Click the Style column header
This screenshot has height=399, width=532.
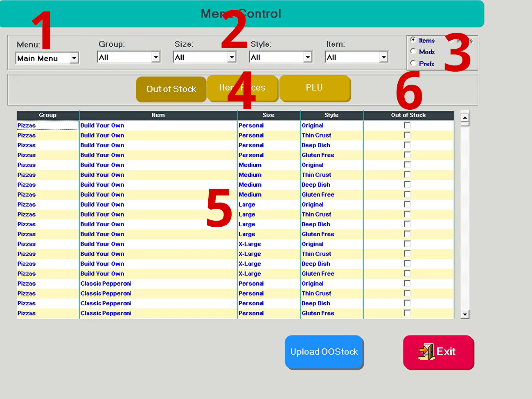coord(332,115)
